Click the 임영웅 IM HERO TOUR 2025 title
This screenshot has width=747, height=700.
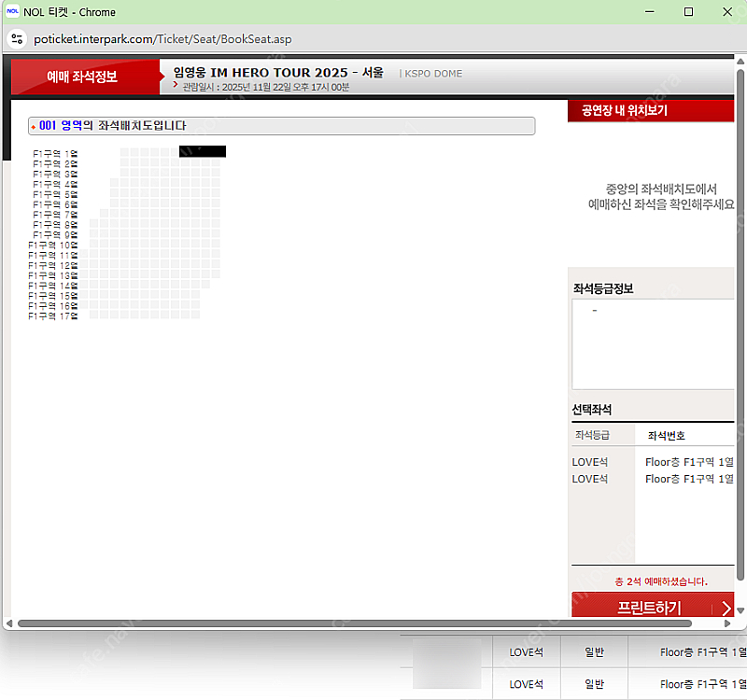point(278,73)
